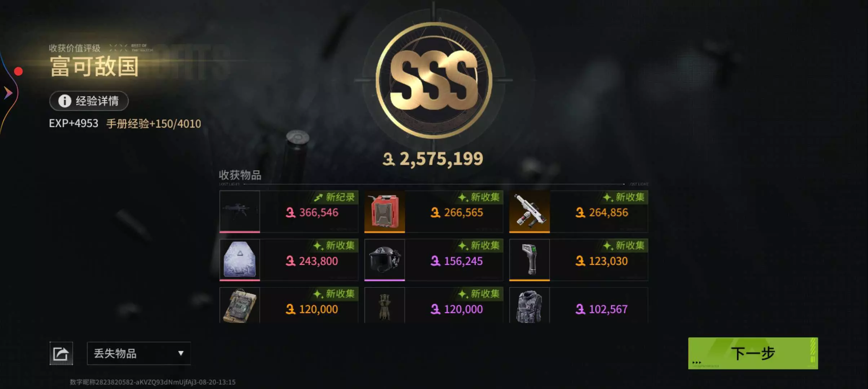Click the red notification dot on left

[18, 71]
